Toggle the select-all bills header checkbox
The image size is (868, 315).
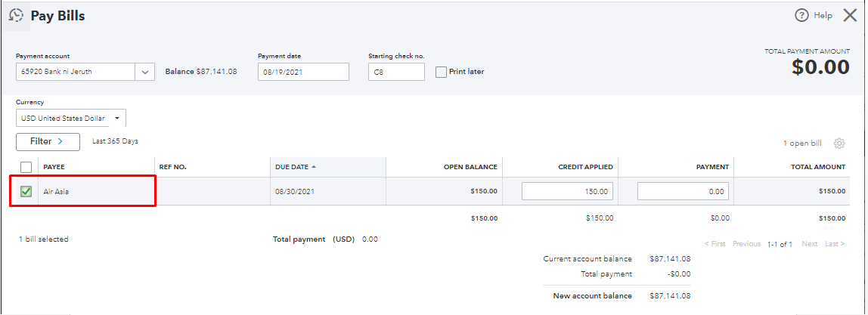tap(26, 167)
